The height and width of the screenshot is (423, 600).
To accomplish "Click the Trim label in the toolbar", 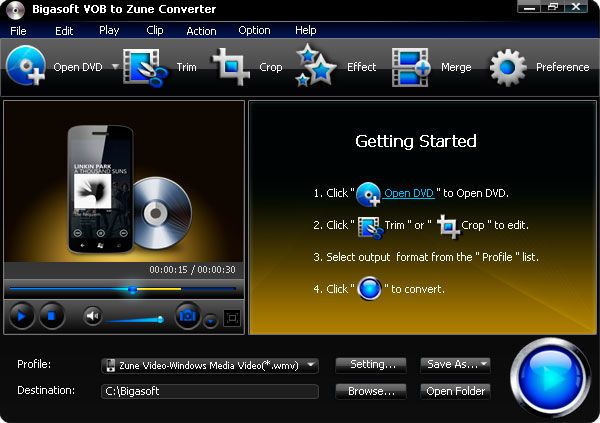I will pos(186,67).
